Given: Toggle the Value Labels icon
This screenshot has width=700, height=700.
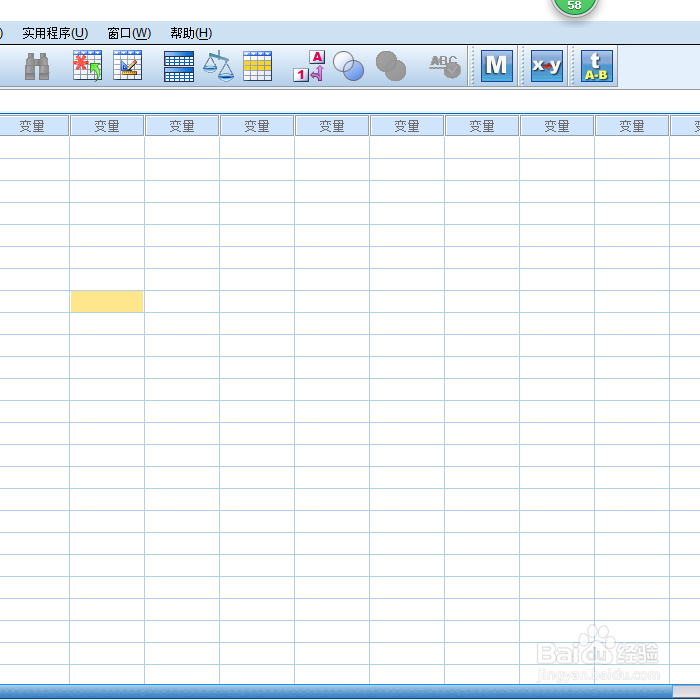Looking at the screenshot, I should 309,66.
